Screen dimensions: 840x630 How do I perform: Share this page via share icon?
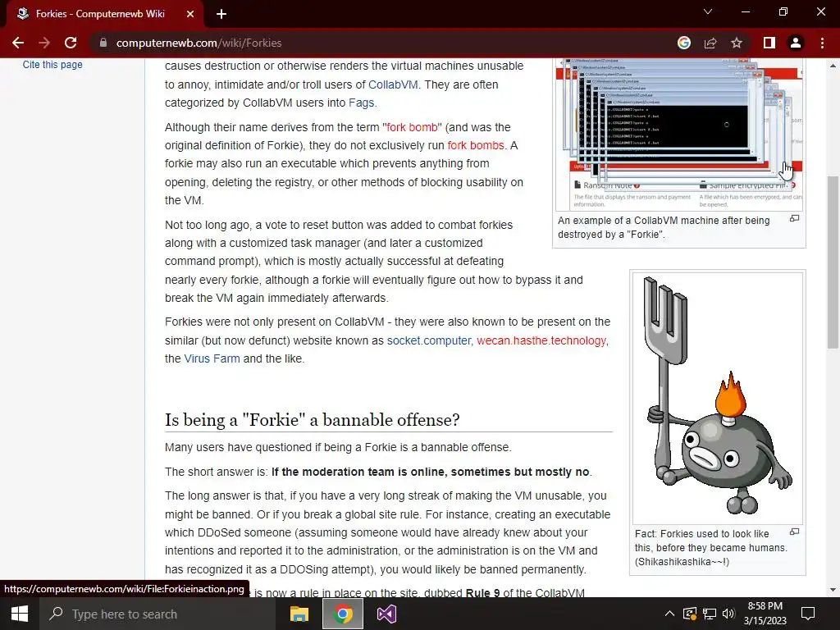coord(710,43)
